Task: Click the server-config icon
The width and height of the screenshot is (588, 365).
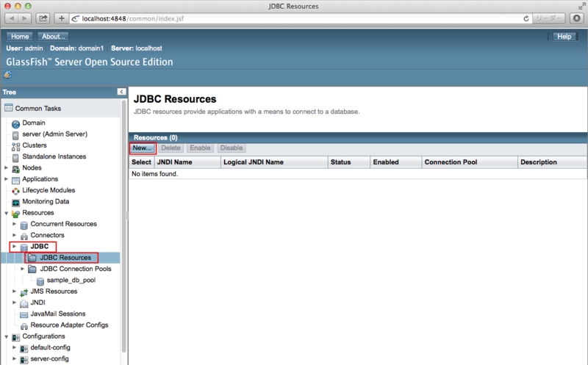Action: click(24, 360)
